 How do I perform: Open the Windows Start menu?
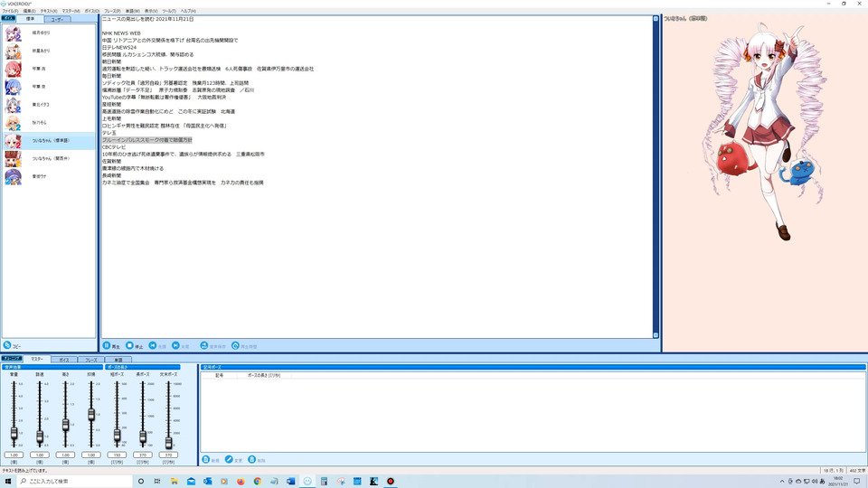pyautogui.click(x=8, y=482)
